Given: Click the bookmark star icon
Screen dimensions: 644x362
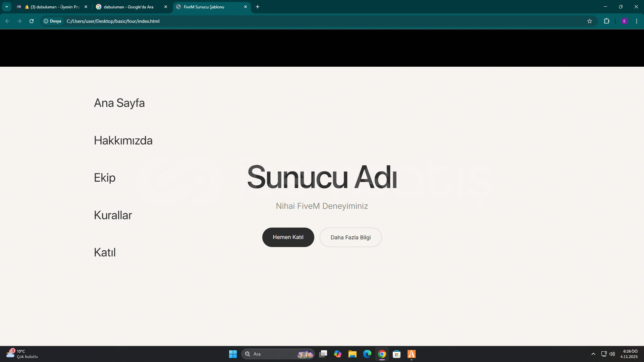Looking at the screenshot, I should click(590, 21).
